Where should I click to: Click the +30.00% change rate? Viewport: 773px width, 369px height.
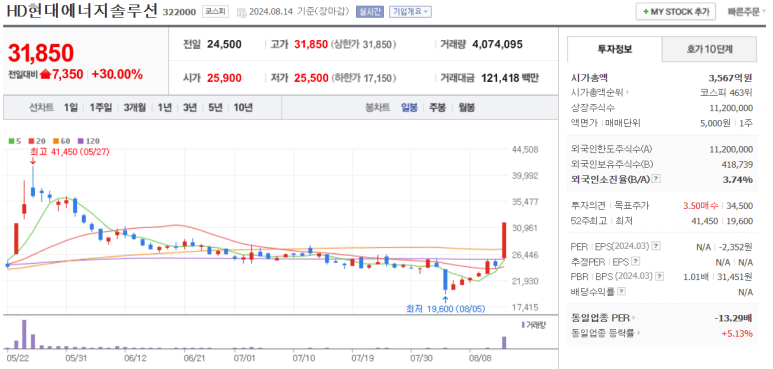pyautogui.click(x=117, y=74)
